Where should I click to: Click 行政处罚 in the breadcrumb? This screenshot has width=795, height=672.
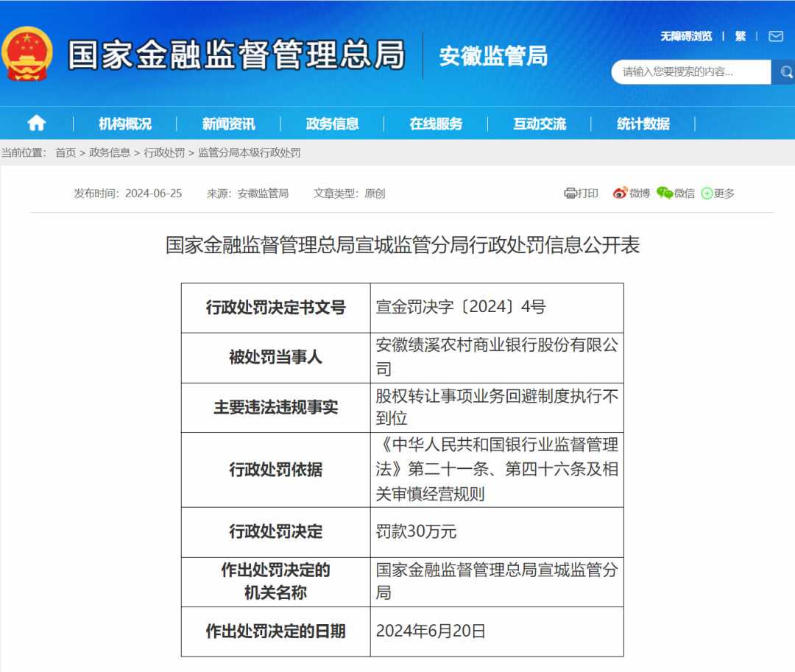coord(164,152)
